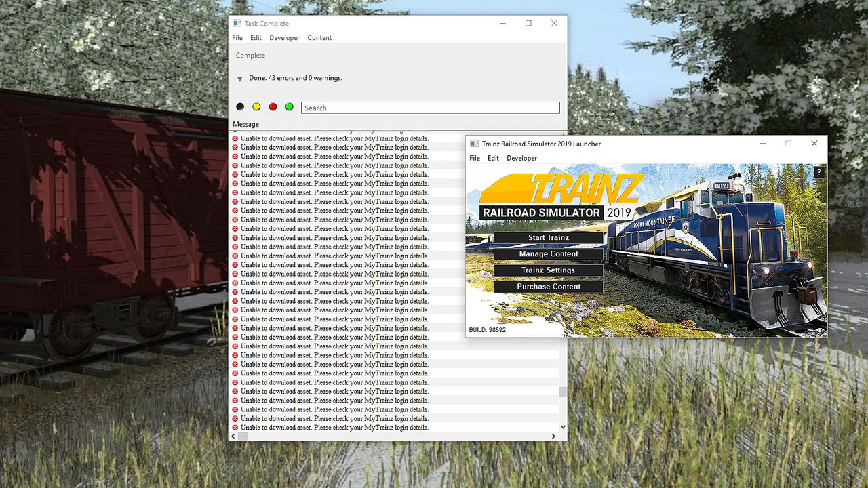Click the question mark help icon
This screenshot has width=868, height=488.
pos(818,172)
